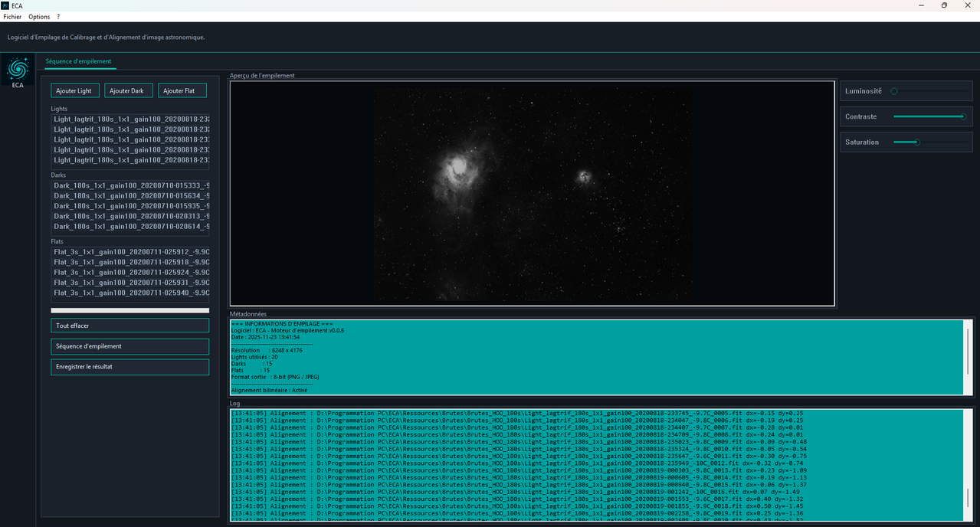Image resolution: width=980 pixels, height=527 pixels.
Task: Click the Ajouter Flat button
Action: click(182, 90)
